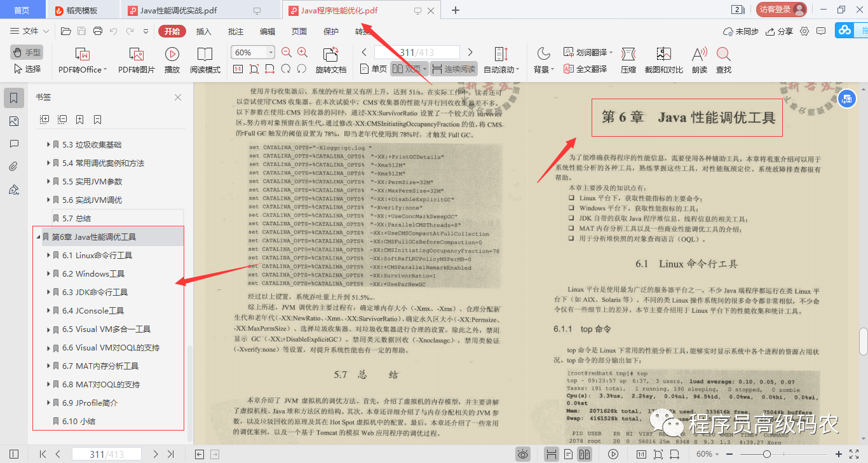This screenshot has height=463, width=868.
Task: Switch to the 选择 selection tool
Action: [26, 69]
